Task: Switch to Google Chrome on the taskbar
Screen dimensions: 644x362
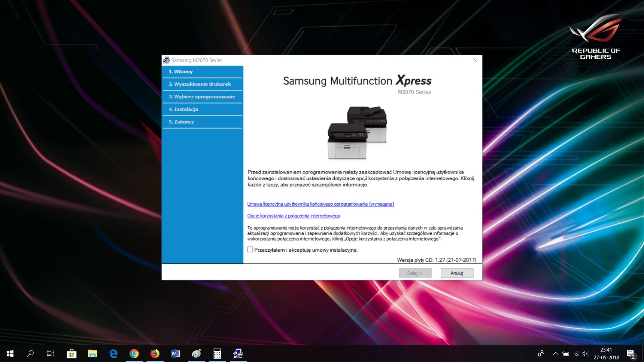Action: [x=134, y=353]
